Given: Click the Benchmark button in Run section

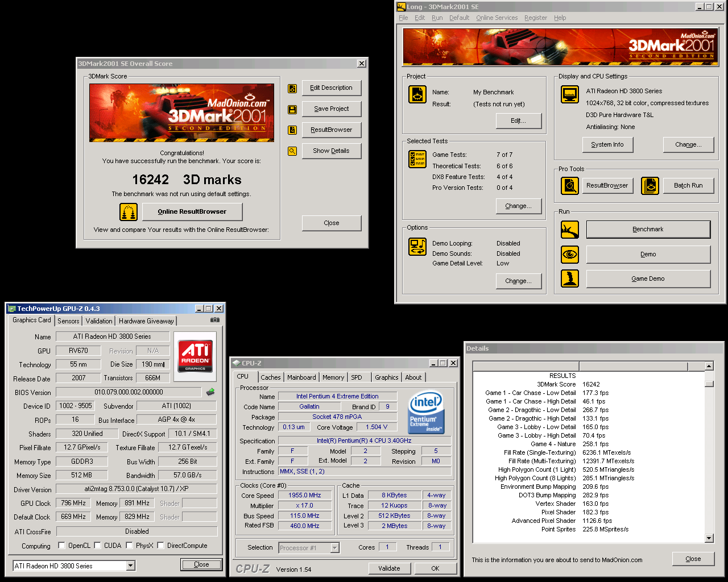Looking at the screenshot, I should [x=648, y=230].
